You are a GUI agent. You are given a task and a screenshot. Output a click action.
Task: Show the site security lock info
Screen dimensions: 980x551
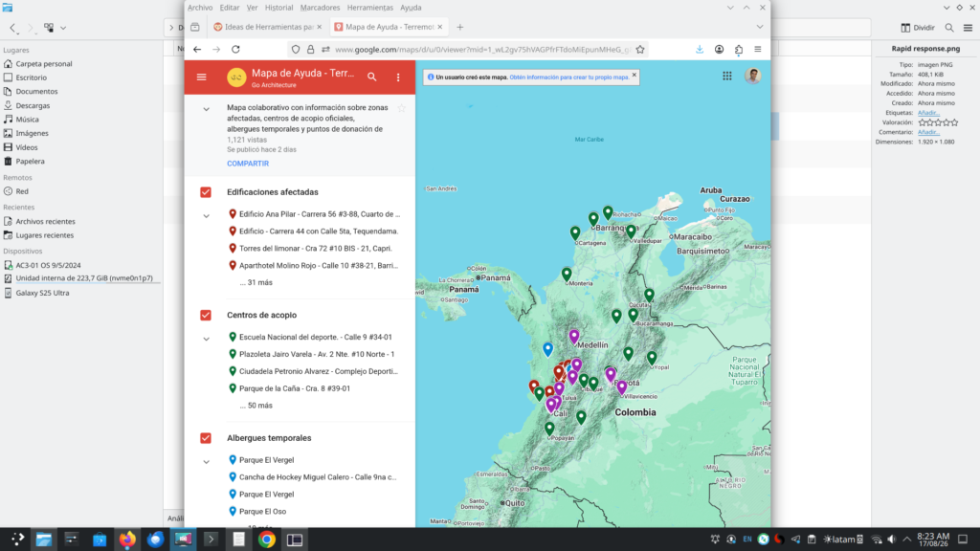point(311,50)
